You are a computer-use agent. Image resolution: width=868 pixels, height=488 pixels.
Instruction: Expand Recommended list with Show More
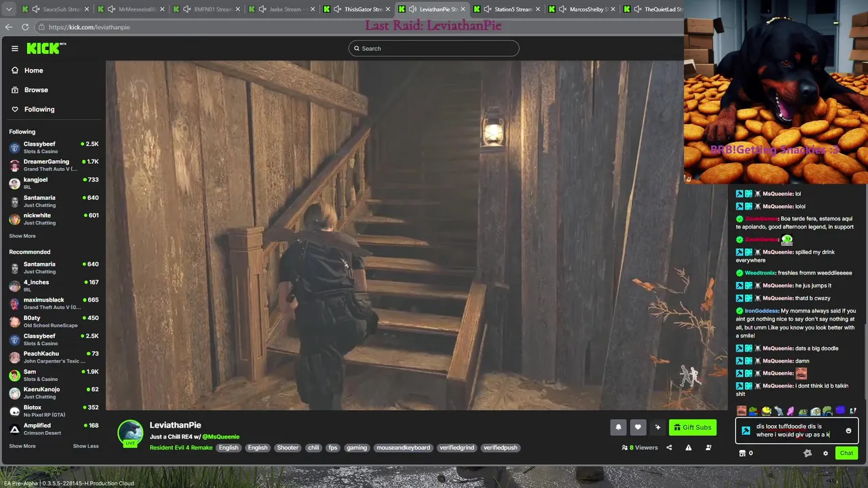22,446
